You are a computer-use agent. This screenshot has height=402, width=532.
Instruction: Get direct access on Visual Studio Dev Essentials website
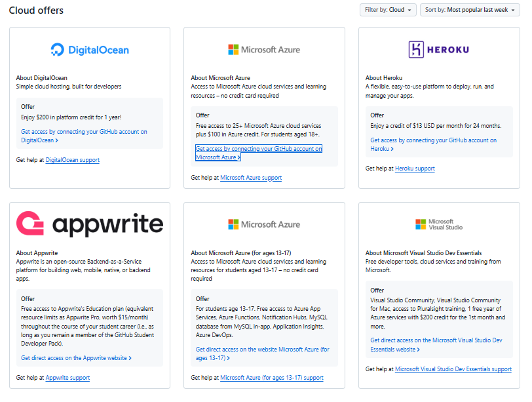point(436,345)
